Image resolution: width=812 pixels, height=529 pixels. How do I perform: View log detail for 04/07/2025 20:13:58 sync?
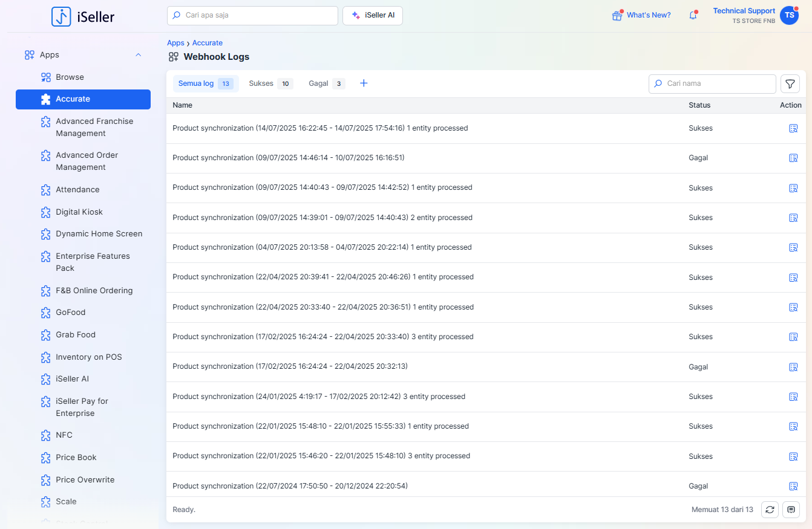point(793,247)
